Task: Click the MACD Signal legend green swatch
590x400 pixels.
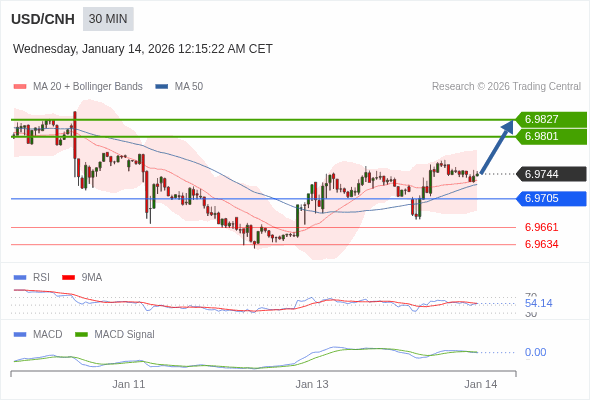Action: [81, 335]
